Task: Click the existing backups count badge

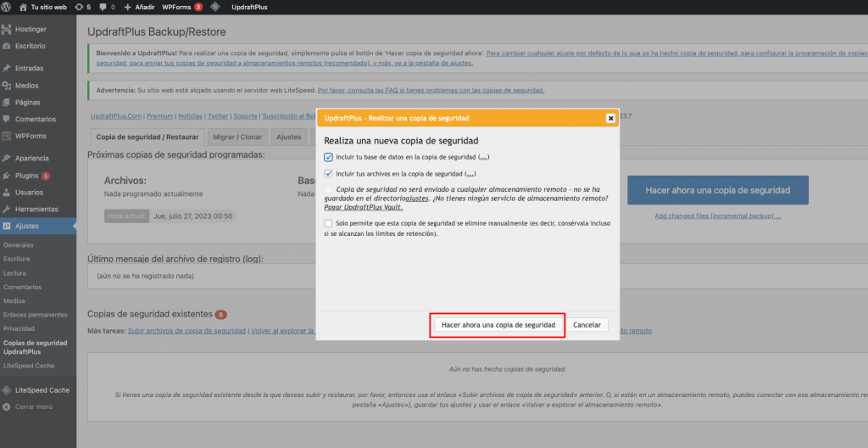Action: [x=221, y=315]
